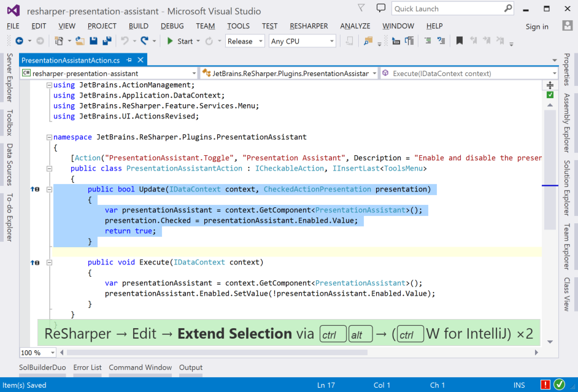Screen dimensions: 578x392
Task: Click the feedback speech bubble icon
Action: pyautogui.click(x=381, y=8)
